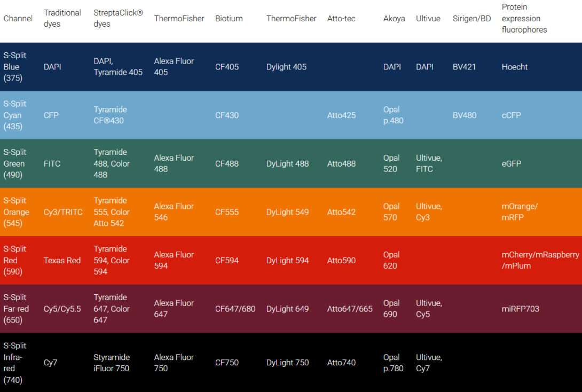Click the 'Atto542' cell in Atto-tec column
The image size is (582, 392).
pyautogui.click(x=341, y=212)
